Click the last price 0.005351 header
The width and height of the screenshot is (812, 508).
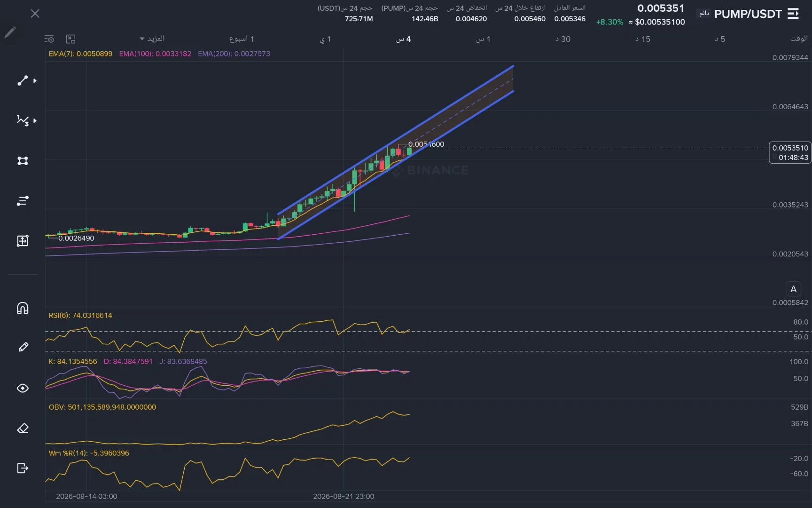pos(661,8)
